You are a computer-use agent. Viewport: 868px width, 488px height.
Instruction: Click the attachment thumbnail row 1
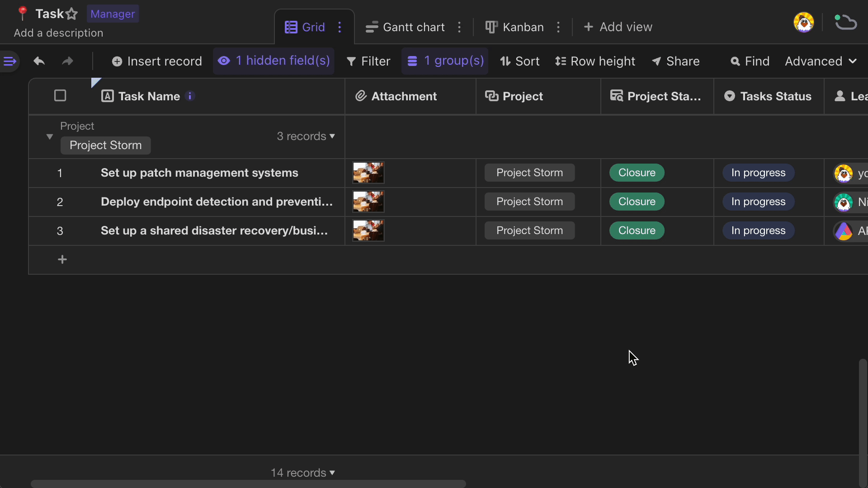point(369,173)
